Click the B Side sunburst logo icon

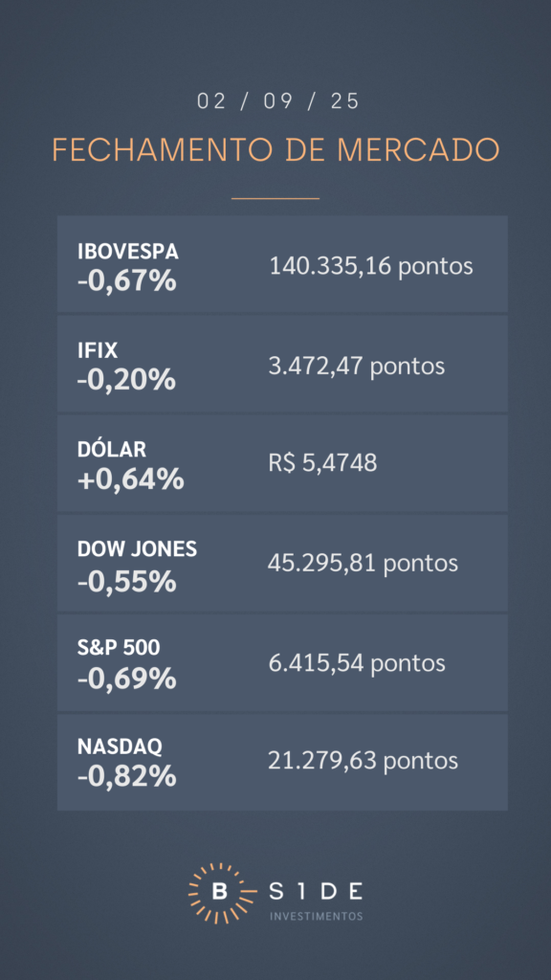pos(219,893)
